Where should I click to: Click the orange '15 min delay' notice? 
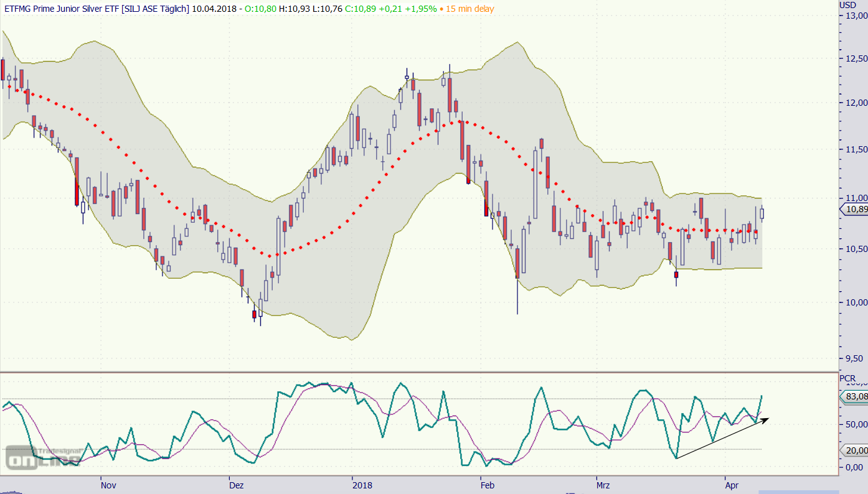pyautogui.click(x=469, y=9)
